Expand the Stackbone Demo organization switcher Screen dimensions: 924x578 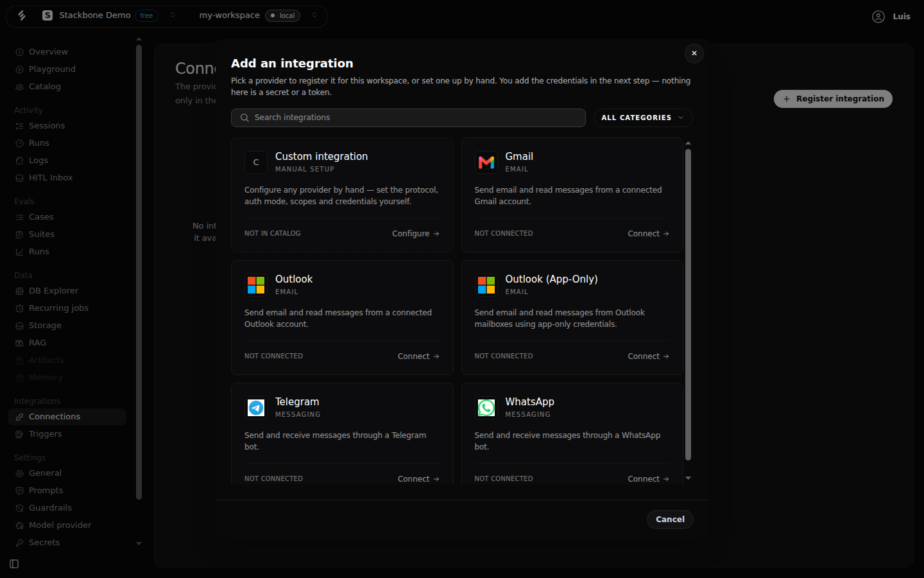(x=173, y=15)
